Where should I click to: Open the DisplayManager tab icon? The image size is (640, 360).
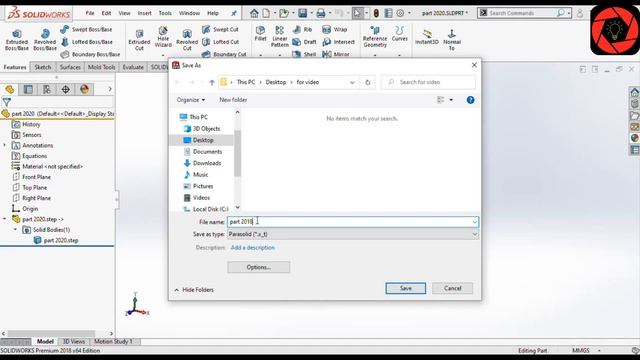point(84,89)
